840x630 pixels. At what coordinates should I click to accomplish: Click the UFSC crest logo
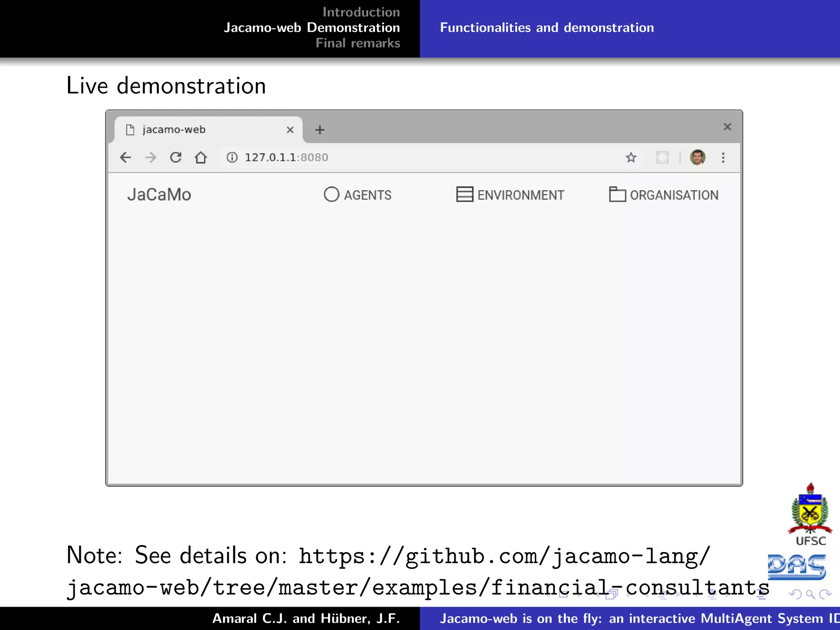[810, 514]
